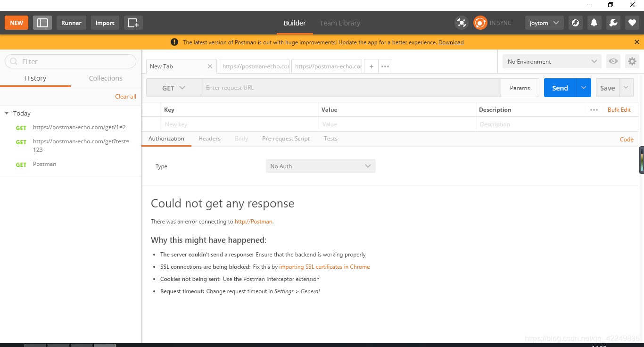Click the Interceptor satellite icon
Viewport: 644px width, 347px height.
(461, 23)
